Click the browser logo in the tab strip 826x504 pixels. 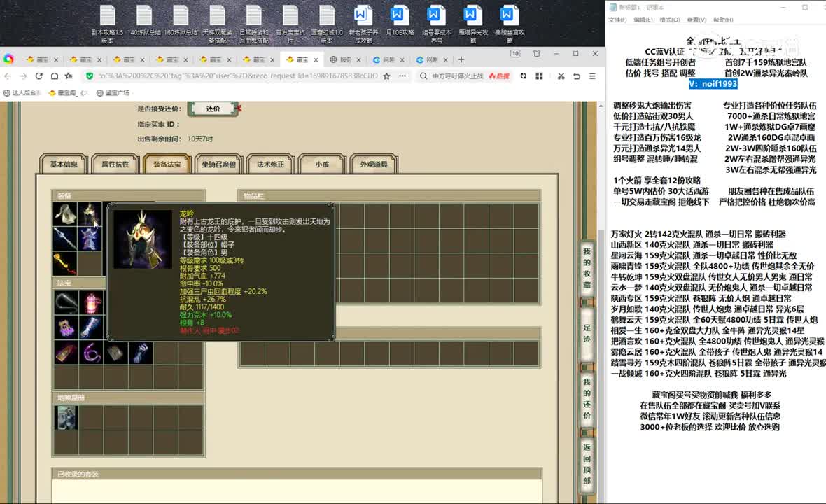pos(8,59)
